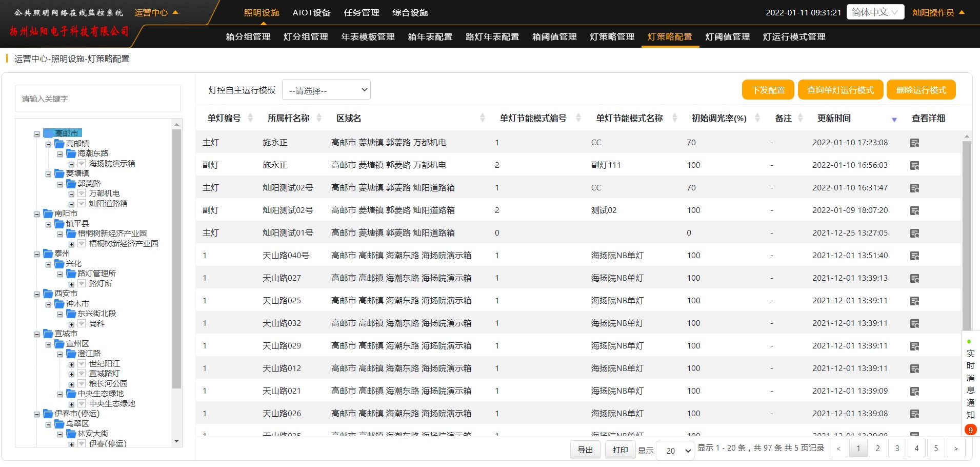Open detail icon for 天山路040号 row

[x=914, y=256]
